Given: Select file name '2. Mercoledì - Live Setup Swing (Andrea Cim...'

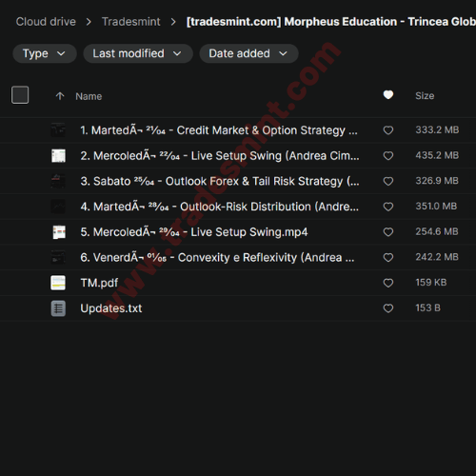Looking at the screenshot, I should 220,156.
